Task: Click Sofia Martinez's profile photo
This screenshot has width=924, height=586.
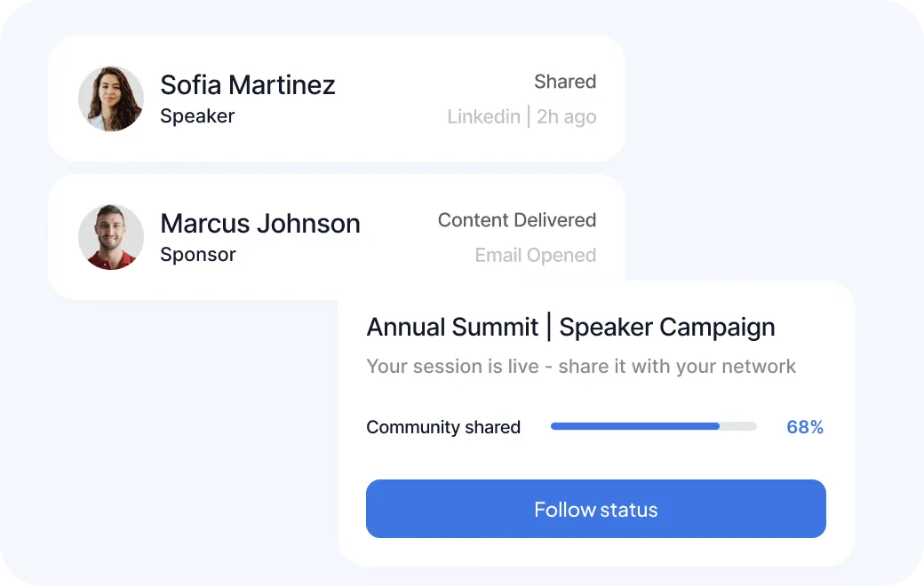Action: 111,99
